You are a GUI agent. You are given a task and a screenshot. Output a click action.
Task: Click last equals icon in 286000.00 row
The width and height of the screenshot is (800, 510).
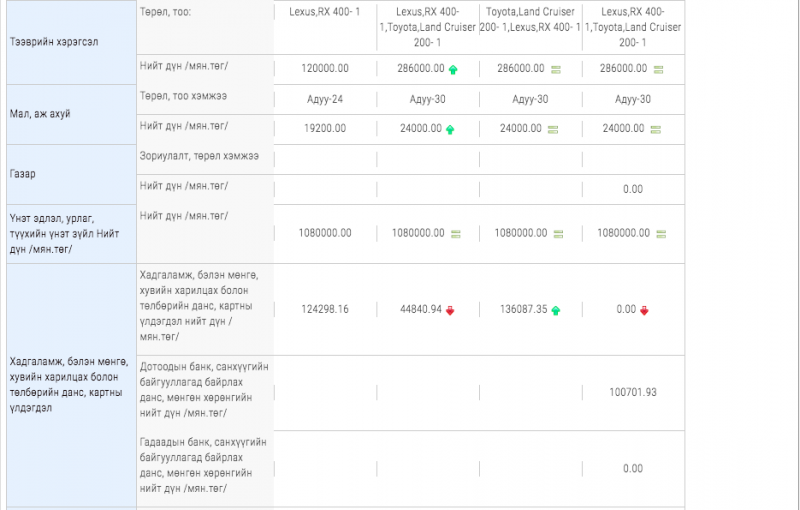[x=657, y=69]
